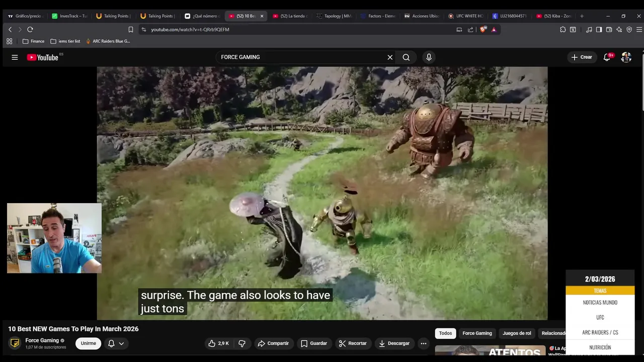This screenshot has height=362, width=644.
Task: Open the more actions three-dot menu
Action: pyautogui.click(x=424, y=343)
